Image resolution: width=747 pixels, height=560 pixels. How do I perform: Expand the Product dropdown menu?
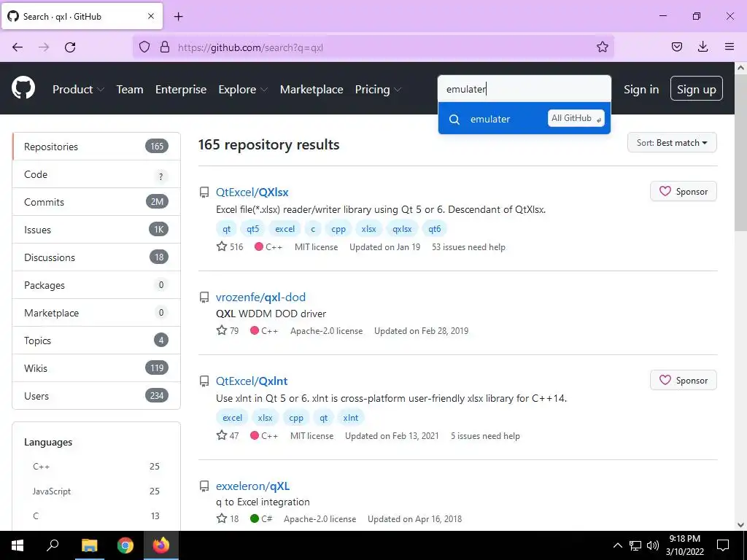[x=78, y=89]
